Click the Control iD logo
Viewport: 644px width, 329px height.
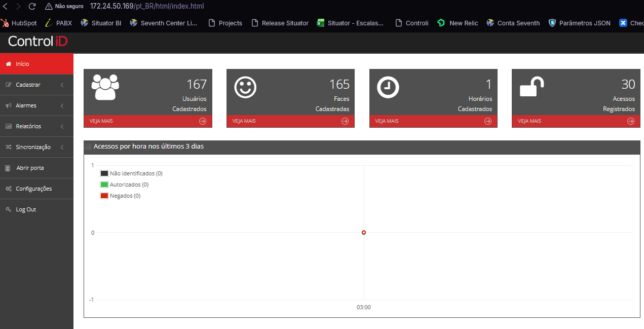[x=37, y=42]
